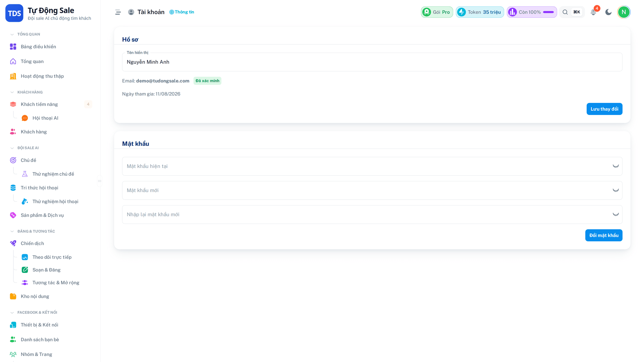Open the Thông tin breadcrumb link
644x362 pixels.
click(x=182, y=12)
